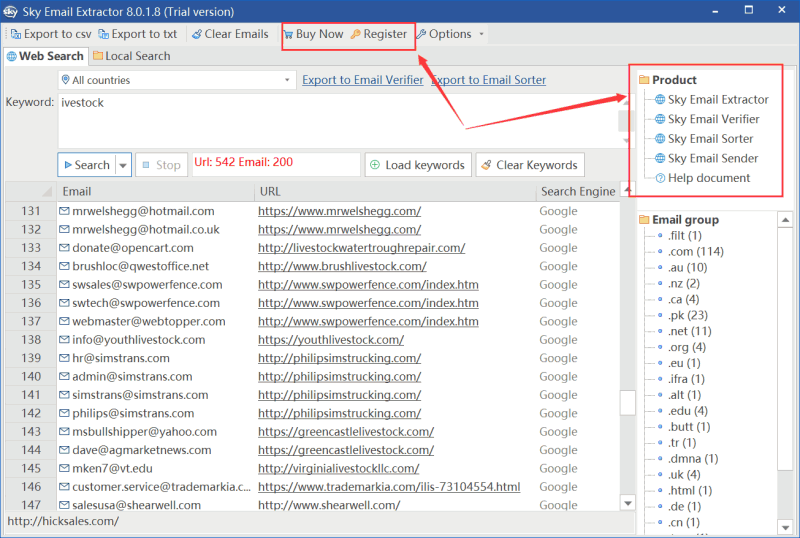
Task: Select the .filt (1) email group
Action: (685, 236)
